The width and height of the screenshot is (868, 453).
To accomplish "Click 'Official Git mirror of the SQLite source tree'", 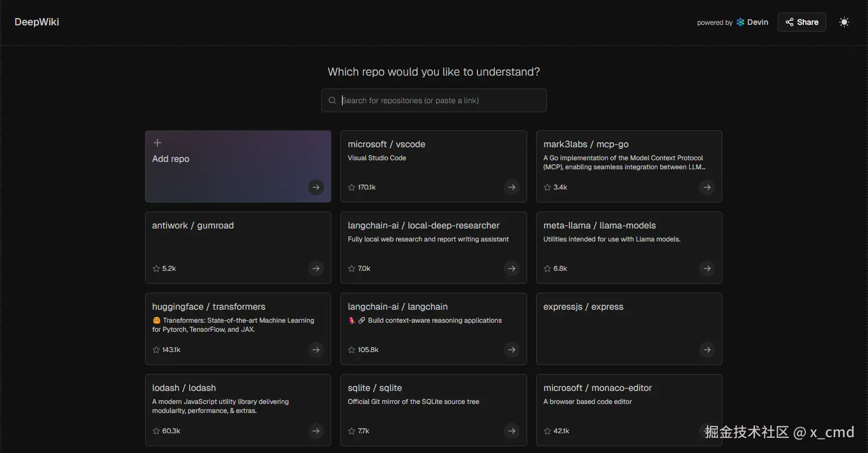I will coord(414,402).
